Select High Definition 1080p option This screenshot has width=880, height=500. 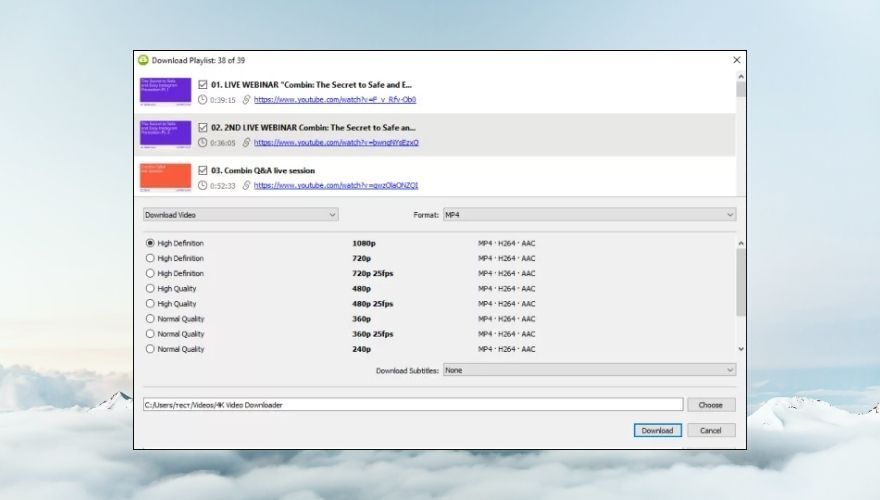click(150, 243)
